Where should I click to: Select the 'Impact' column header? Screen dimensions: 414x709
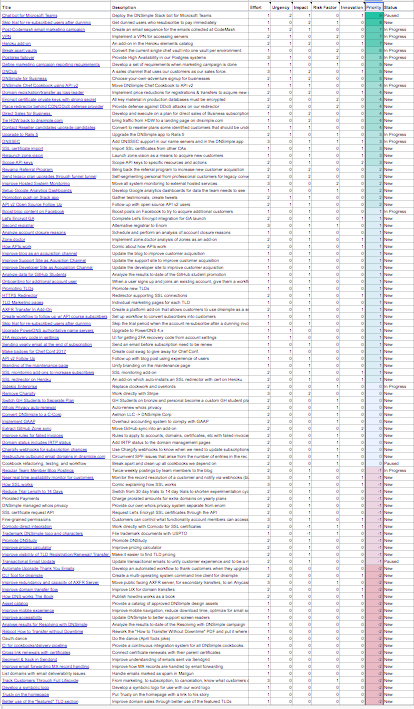pos(301,8)
